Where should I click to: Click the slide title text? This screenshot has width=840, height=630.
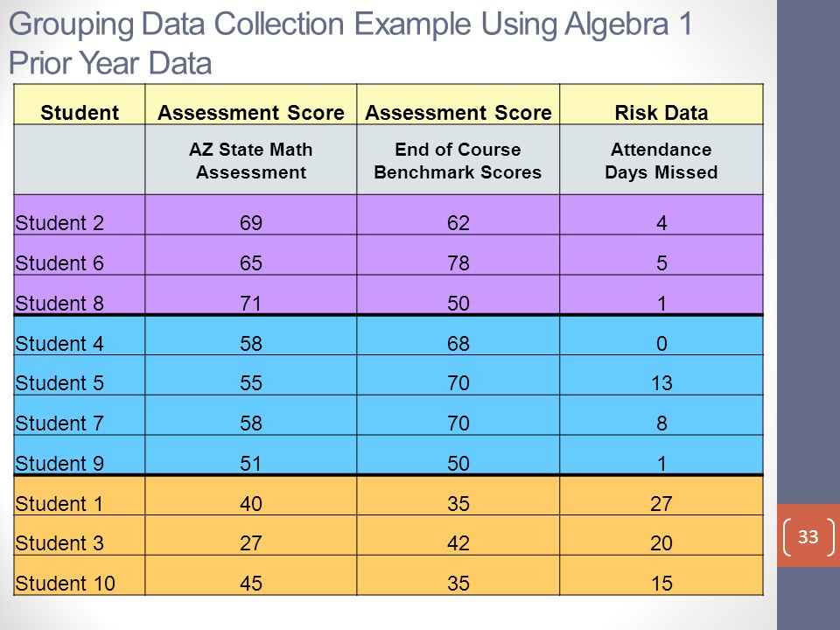[351, 44]
